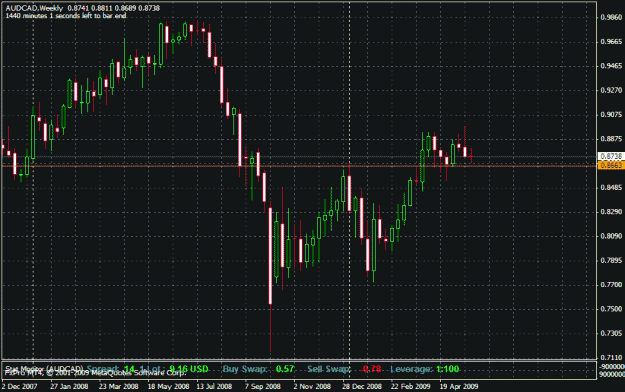625x392 pixels.
Task: Select the 0.7110 price axis label
Action: pos(611,358)
